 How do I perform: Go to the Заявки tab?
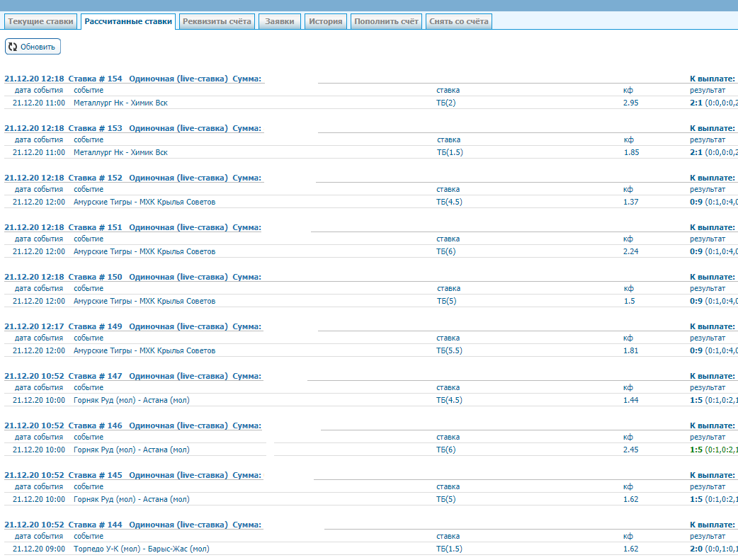(280, 21)
